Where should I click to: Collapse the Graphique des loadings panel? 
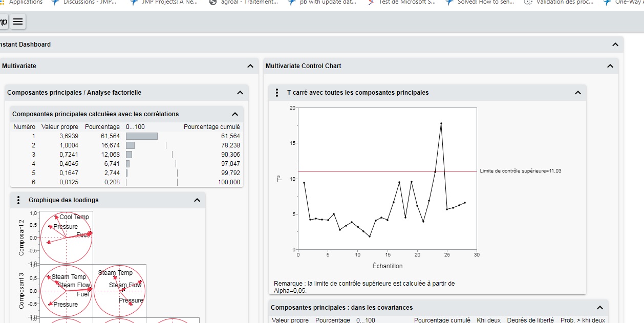[197, 200]
